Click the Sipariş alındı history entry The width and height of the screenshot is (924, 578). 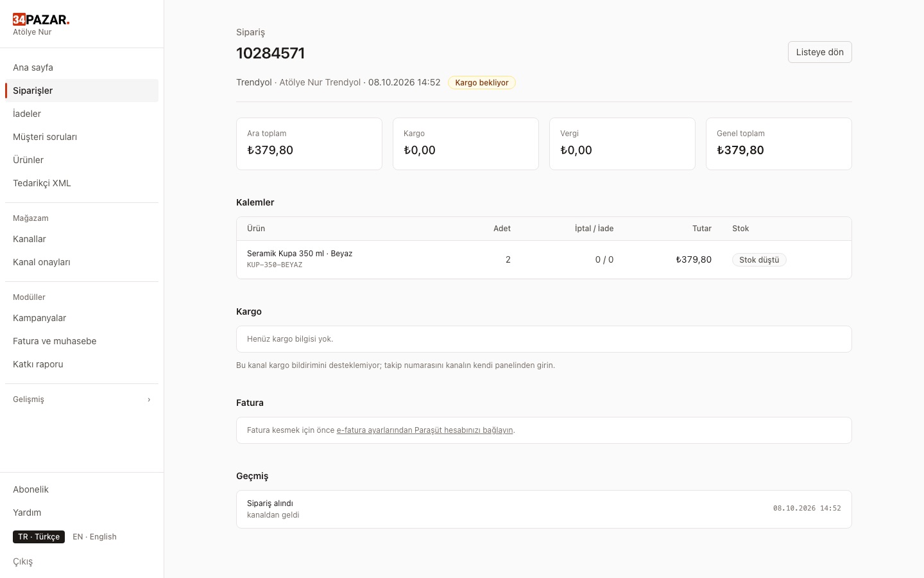tap(544, 509)
